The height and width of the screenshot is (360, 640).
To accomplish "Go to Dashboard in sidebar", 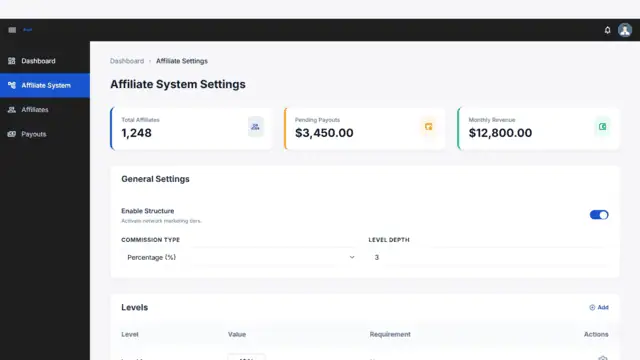I will [x=45, y=61].
